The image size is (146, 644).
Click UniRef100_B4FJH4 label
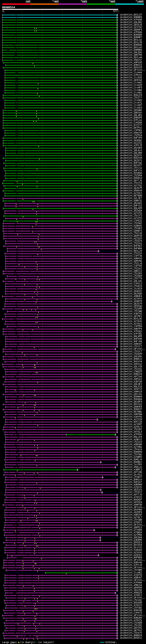131,342
